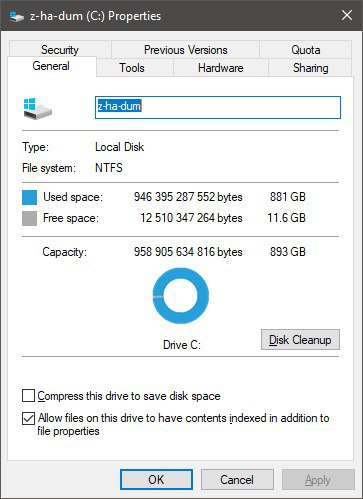363x499 pixels.
Task: Click the grayed Apply button
Action: pyautogui.click(x=318, y=480)
